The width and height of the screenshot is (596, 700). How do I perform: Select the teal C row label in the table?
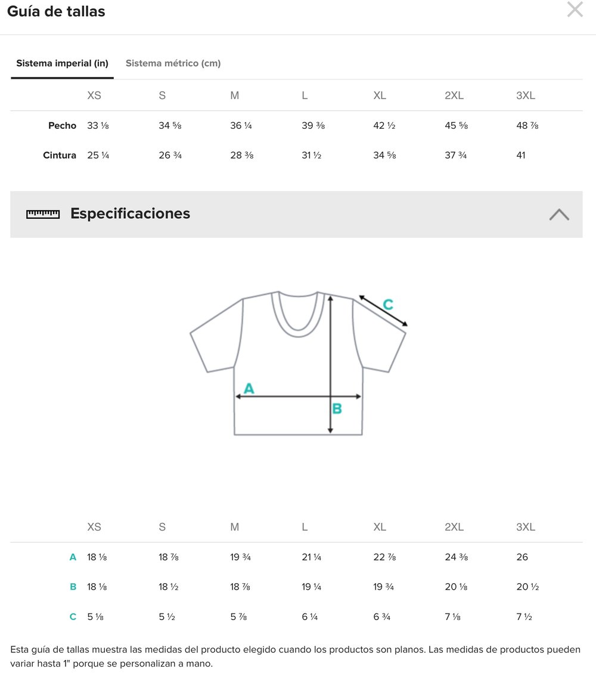(73, 617)
